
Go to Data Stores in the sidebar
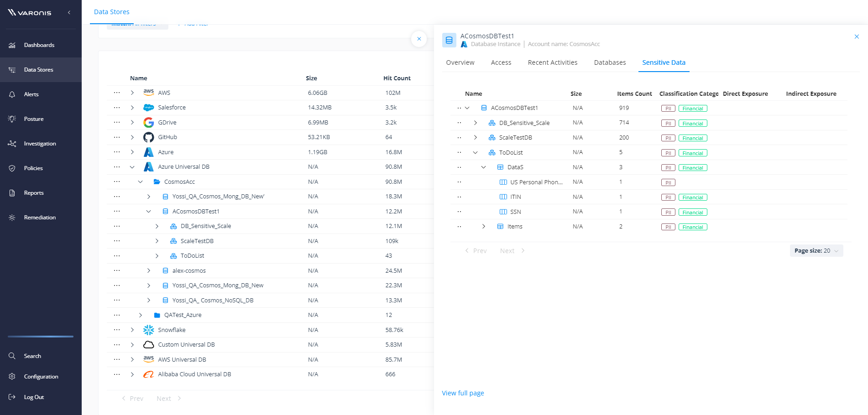41,70
